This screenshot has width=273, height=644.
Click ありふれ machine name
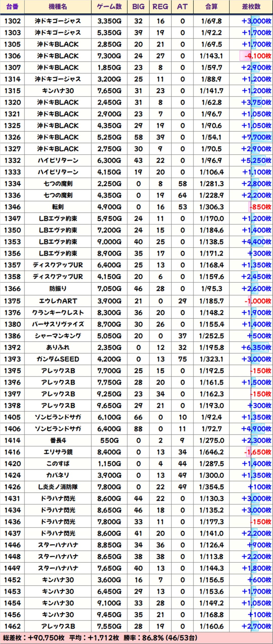(x=58, y=347)
